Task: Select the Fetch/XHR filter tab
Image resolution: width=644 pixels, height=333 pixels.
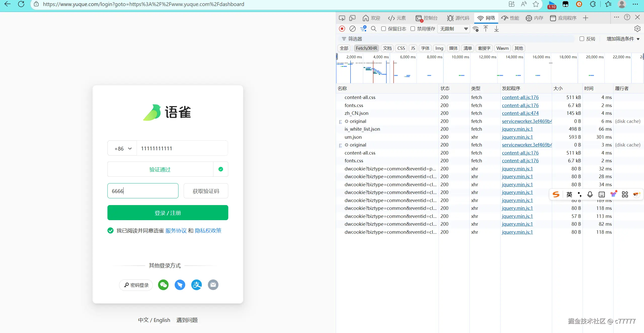Action: coord(366,48)
